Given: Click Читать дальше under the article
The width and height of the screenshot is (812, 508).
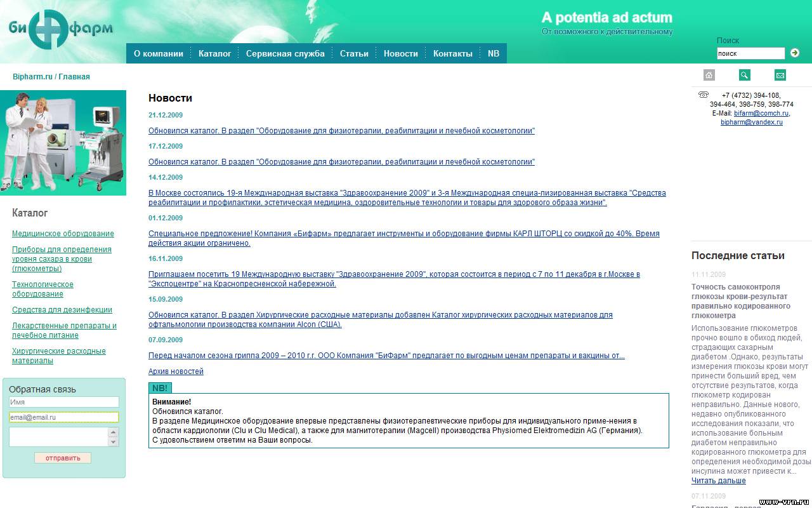Looking at the screenshot, I should (x=718, y=481).
